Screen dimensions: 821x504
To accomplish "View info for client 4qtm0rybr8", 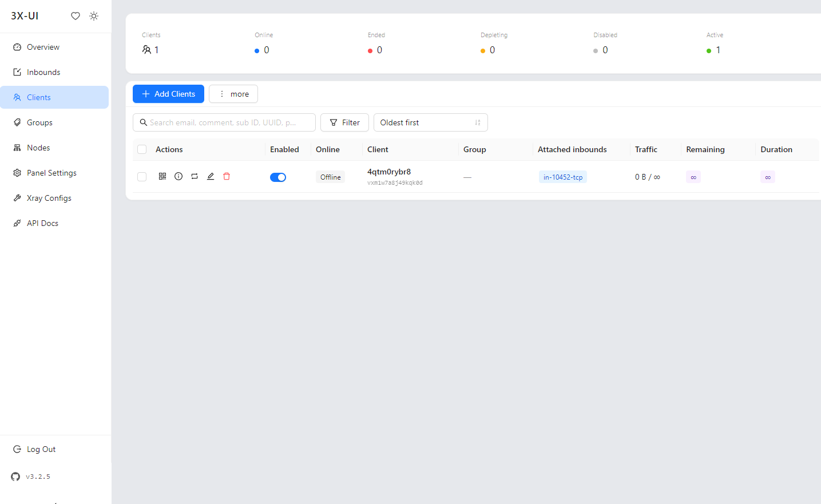I will point(179,176).
